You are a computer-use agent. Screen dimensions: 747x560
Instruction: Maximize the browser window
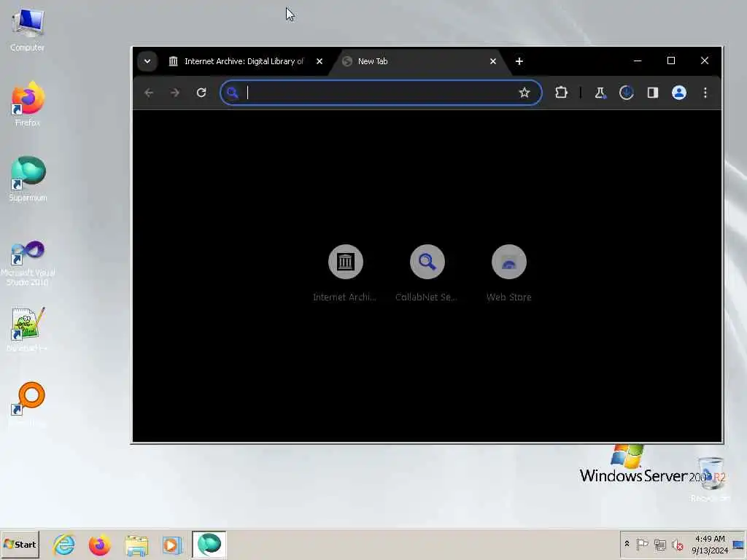coord(671,61)
